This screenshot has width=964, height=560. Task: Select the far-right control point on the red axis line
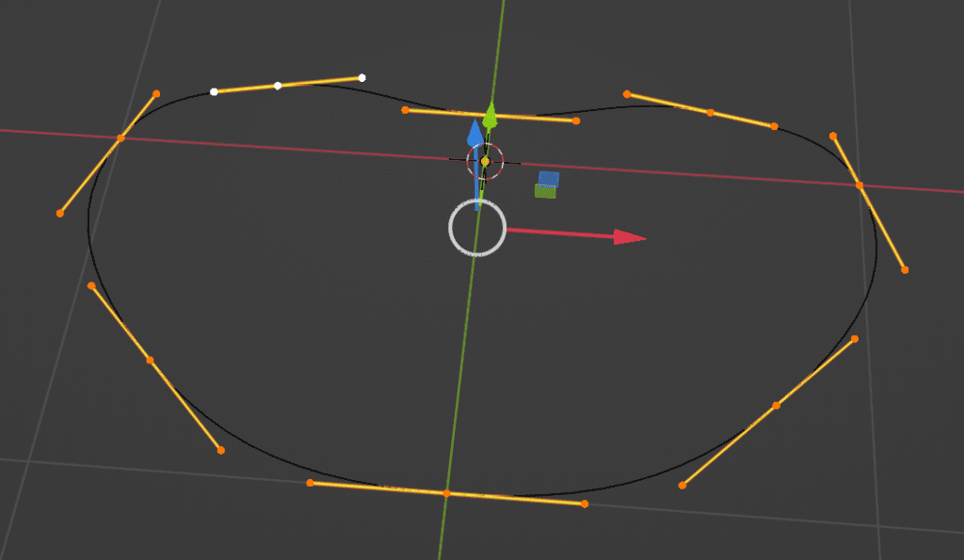coord(860,185)
